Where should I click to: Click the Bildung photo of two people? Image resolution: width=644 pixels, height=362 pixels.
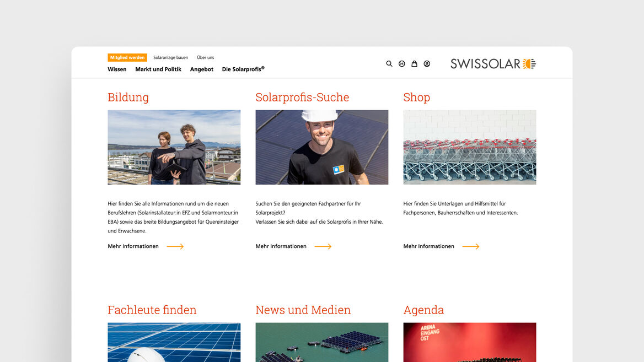174,147
